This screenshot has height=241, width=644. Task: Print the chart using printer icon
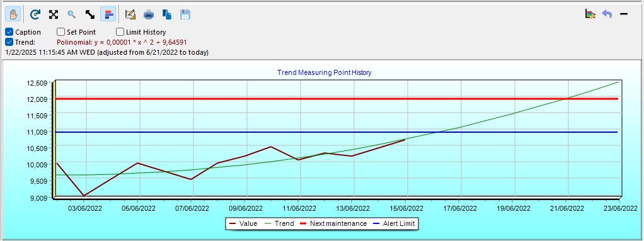pos(148,14)
